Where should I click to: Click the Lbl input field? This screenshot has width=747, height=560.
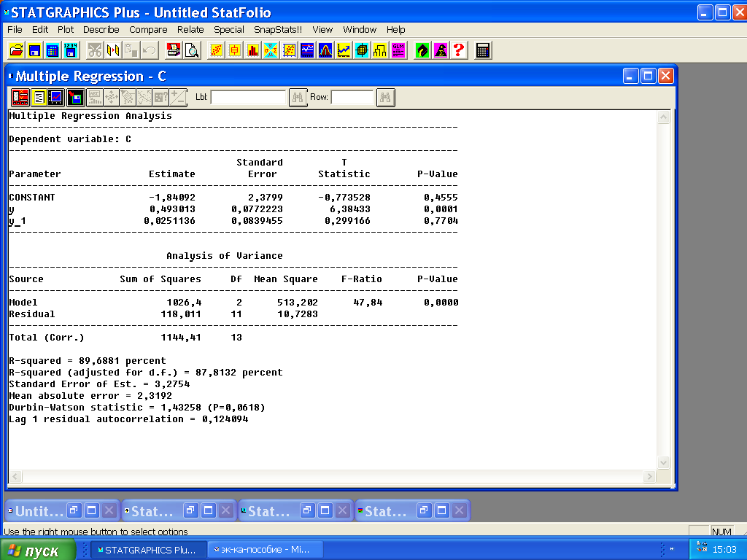tap(248, 97)
